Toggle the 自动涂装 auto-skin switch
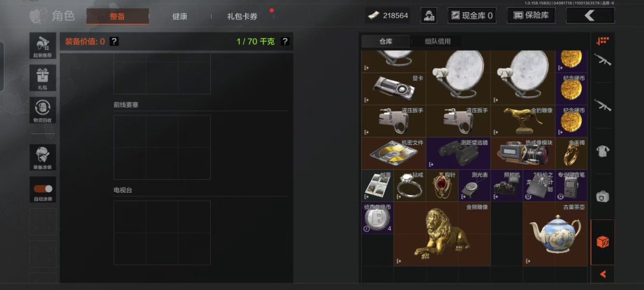The height and width of the screenshot is (290, 644). tap(43, 189)
